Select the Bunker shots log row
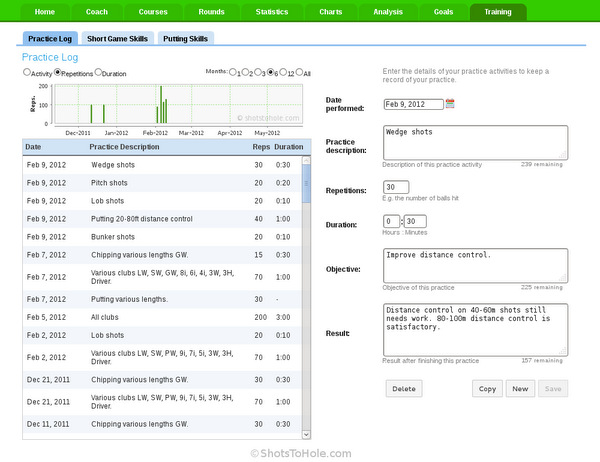Viewport: 600px width, 462px height. click(162, 237)
